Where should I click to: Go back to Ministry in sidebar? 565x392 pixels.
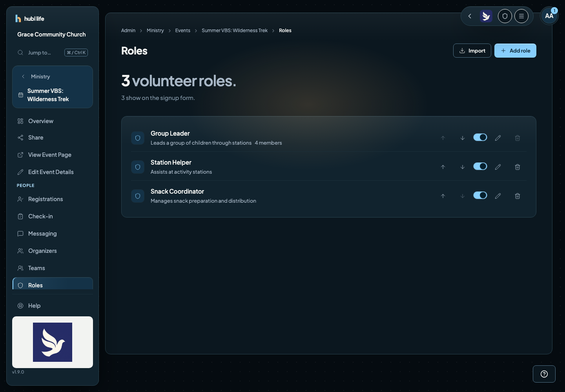[36, 76]
